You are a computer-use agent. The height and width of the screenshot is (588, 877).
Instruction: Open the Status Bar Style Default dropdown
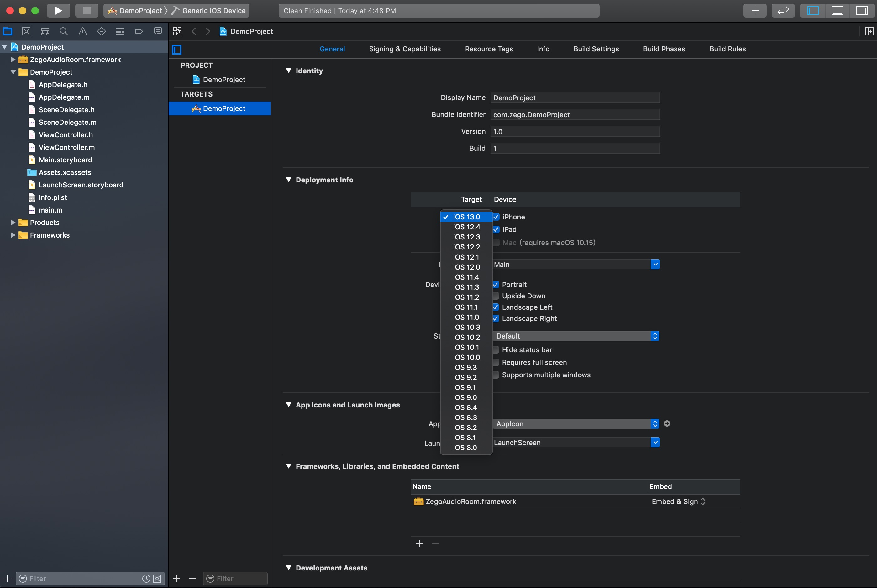click(576, 336)
